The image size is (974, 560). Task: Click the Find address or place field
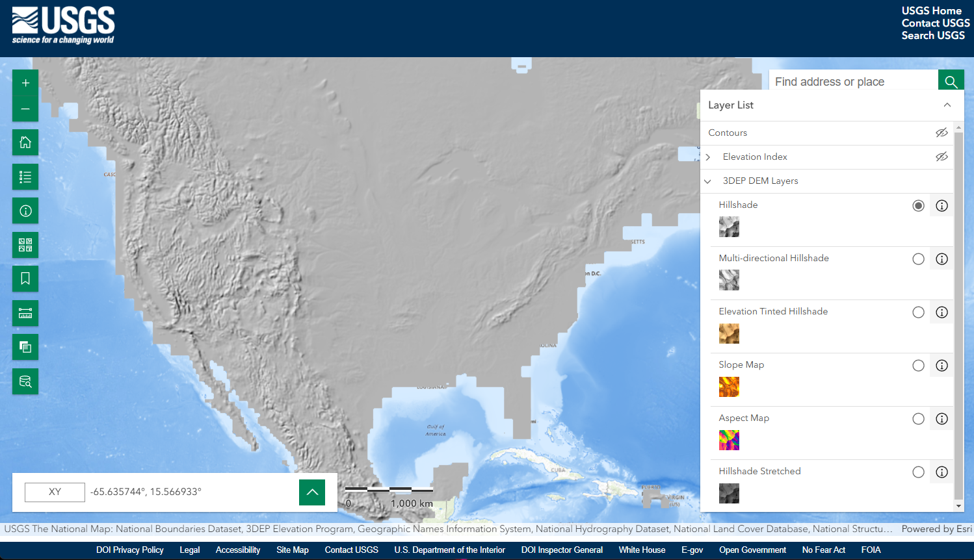click(853, 82)
